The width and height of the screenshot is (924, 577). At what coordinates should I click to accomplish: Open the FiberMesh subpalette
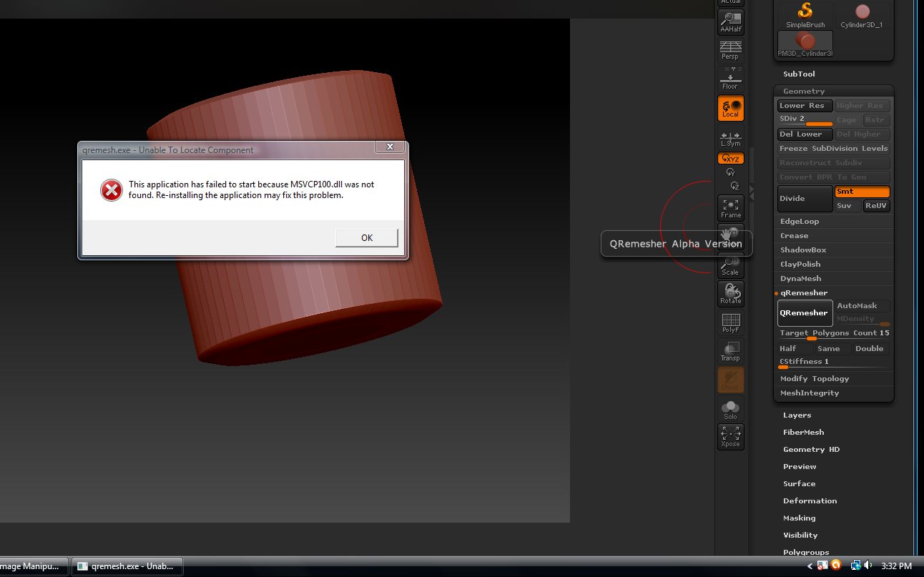(x=804, y=433)
